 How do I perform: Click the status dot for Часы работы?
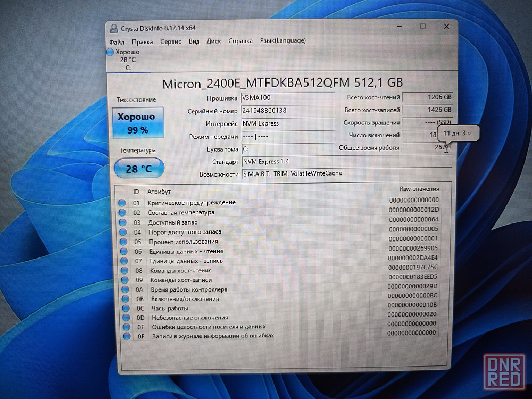click(x=126, y=309)
